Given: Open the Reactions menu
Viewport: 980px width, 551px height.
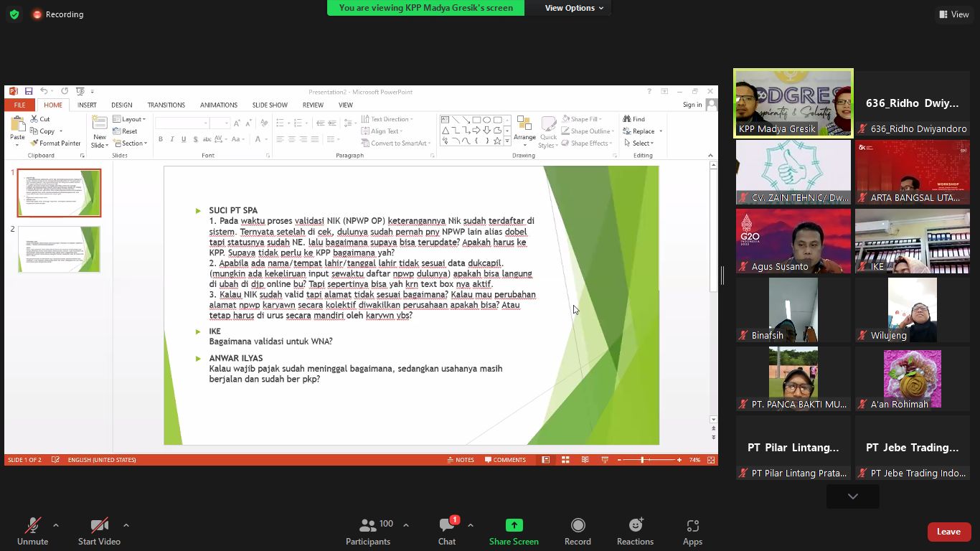Looking at the screenshot, I should point(635,531).
